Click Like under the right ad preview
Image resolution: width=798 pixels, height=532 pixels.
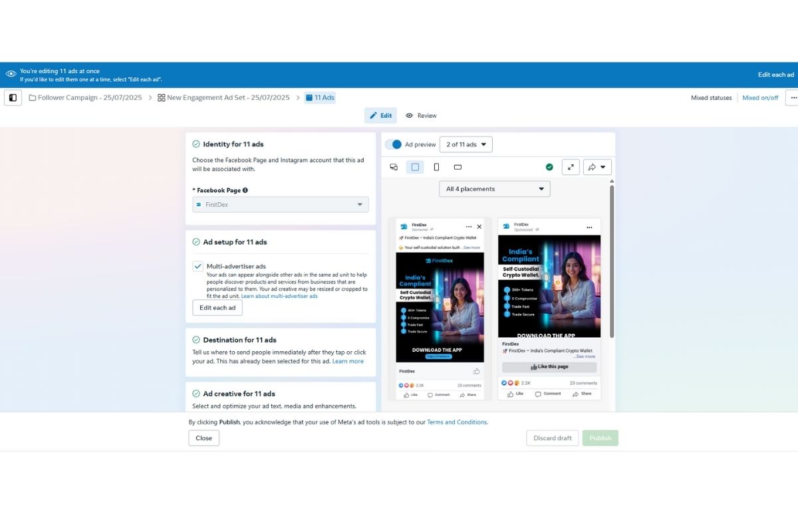click(x=515, y=394)
